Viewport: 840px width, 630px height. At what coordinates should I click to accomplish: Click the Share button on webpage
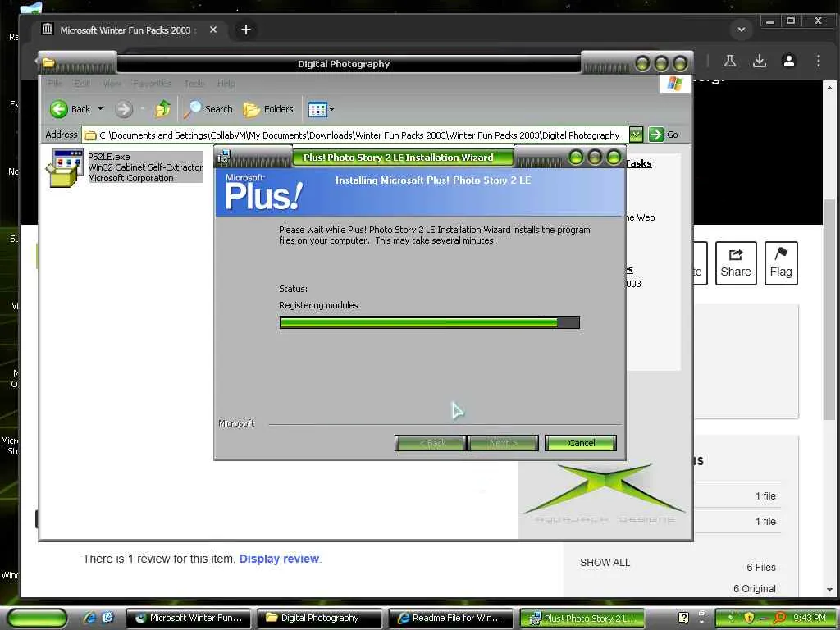pyautogui.click(x=736, y=263)
